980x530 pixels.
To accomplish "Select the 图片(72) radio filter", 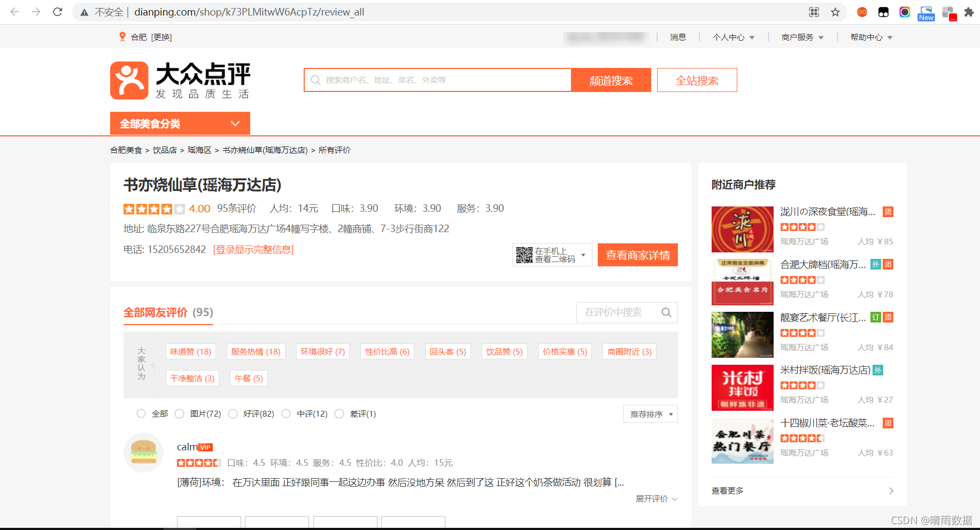I will 180,413.
